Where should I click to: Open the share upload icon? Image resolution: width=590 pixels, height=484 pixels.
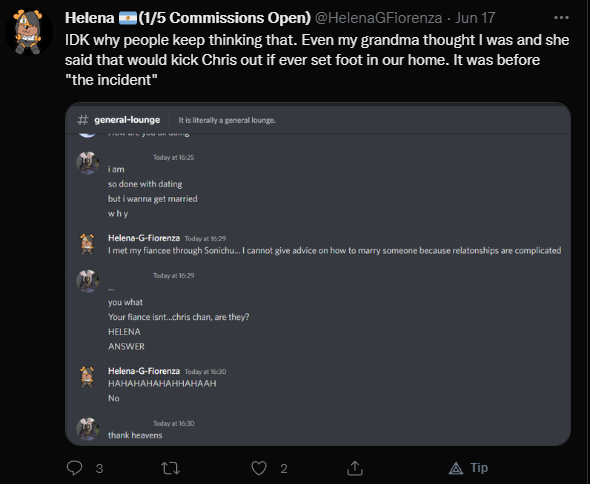[x=354, y=468]
